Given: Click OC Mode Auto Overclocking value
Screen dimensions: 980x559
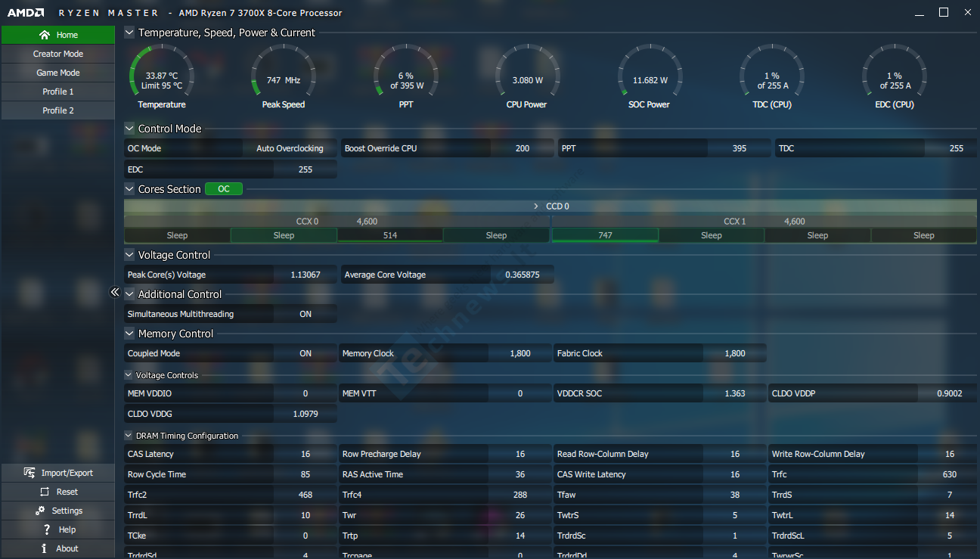Looking at the screenshot, I should coord(290,148).
